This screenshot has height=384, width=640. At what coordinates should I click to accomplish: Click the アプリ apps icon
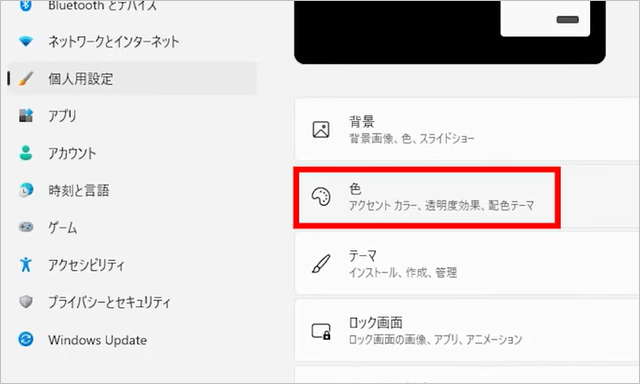click(x=26, y=115)
